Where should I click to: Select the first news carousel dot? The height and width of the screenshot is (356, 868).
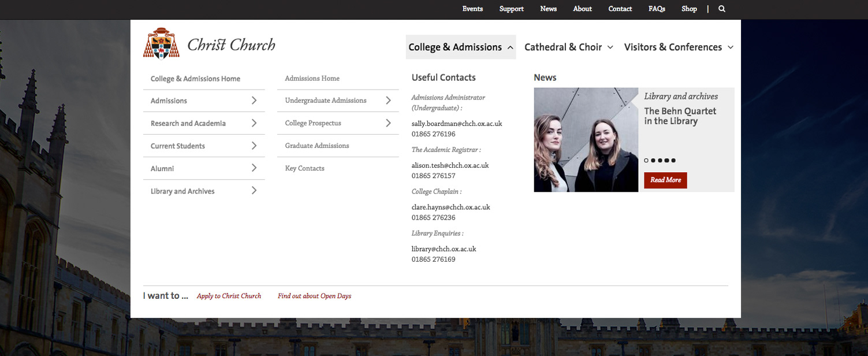pyautogui.click(x=646, y=161)
